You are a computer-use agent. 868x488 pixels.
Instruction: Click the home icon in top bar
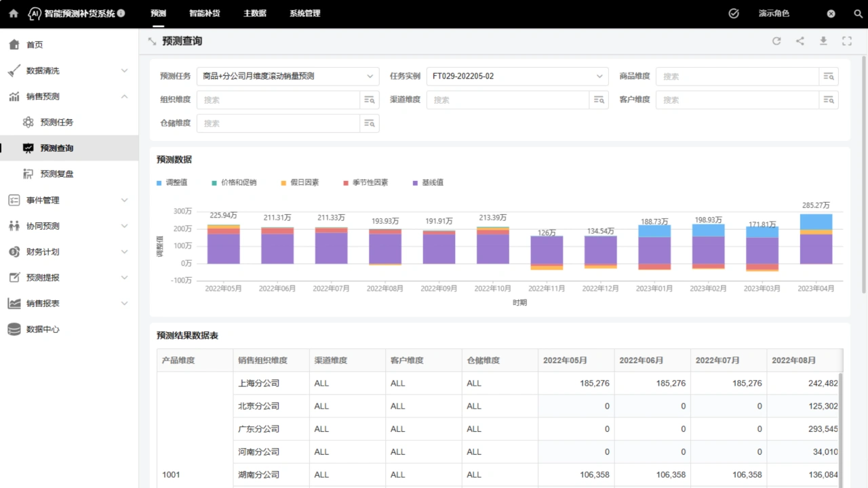click(14, 14)
